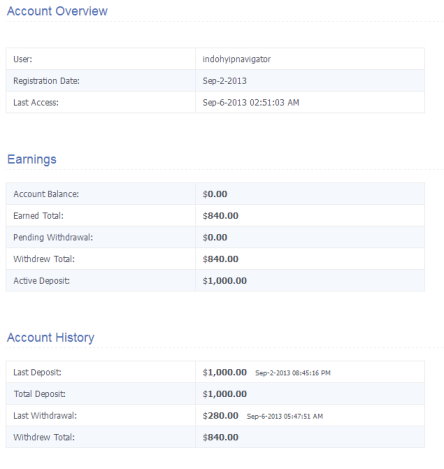Click the Account History heading
Viewport: 444px width, 469px height.
pos(51,337)
